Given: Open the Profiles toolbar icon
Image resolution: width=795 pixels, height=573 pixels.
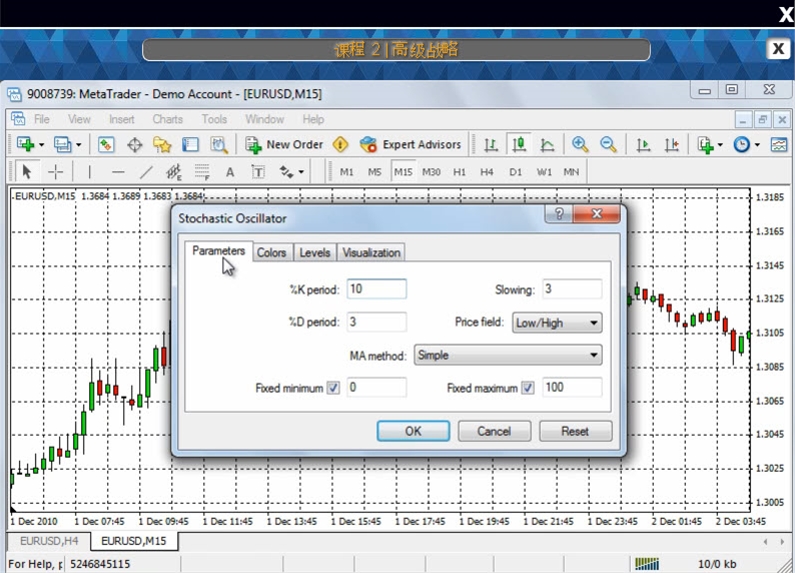Looking at the screenshot, I should (62, 145).
